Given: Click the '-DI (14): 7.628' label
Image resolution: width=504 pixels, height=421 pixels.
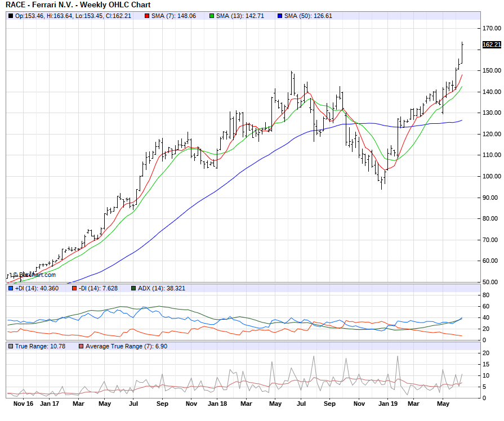Looking at the screenshot, I should 99,288.
